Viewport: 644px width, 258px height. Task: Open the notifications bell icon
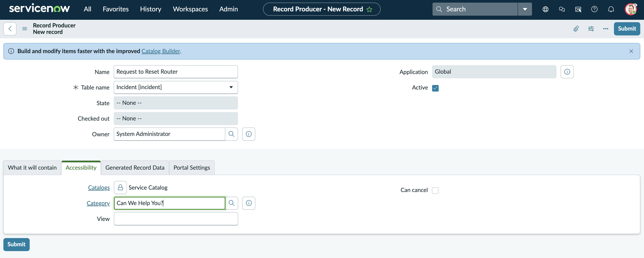pos(611,9)
